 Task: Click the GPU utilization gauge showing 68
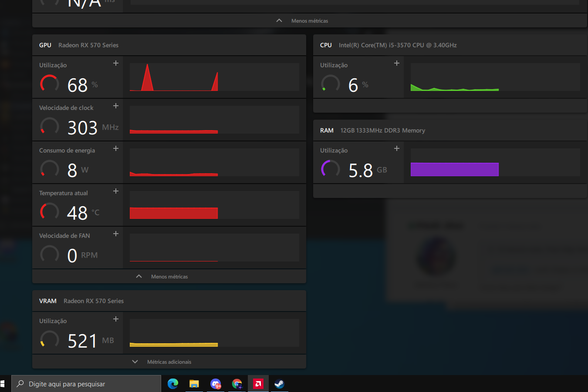point(50,84)
